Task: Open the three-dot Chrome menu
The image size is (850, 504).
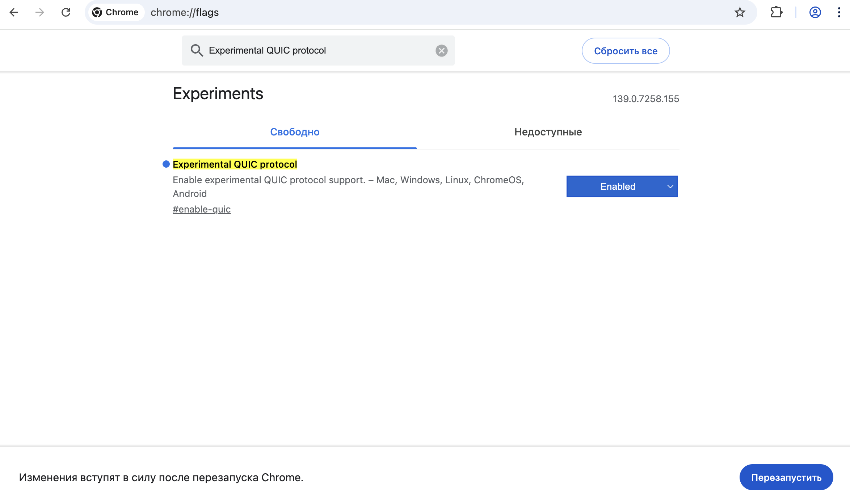Action: (x=839, y=12)
